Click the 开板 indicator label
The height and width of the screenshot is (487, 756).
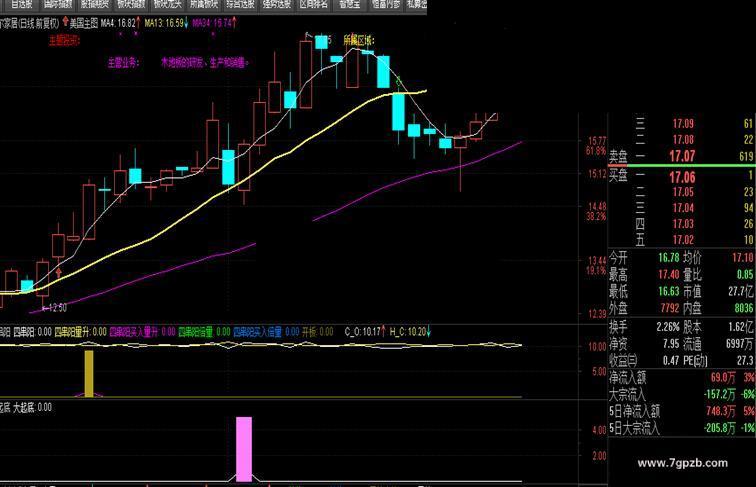(x=318, y=332)
